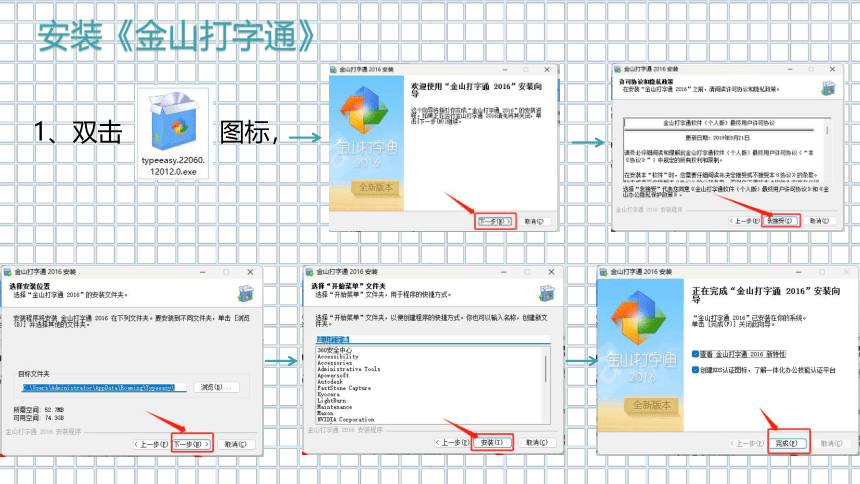This screenshot has height=484, width=860.
Task: Cancel the license agreement window with 取消(C)
Action: click(x=819, y=221)
